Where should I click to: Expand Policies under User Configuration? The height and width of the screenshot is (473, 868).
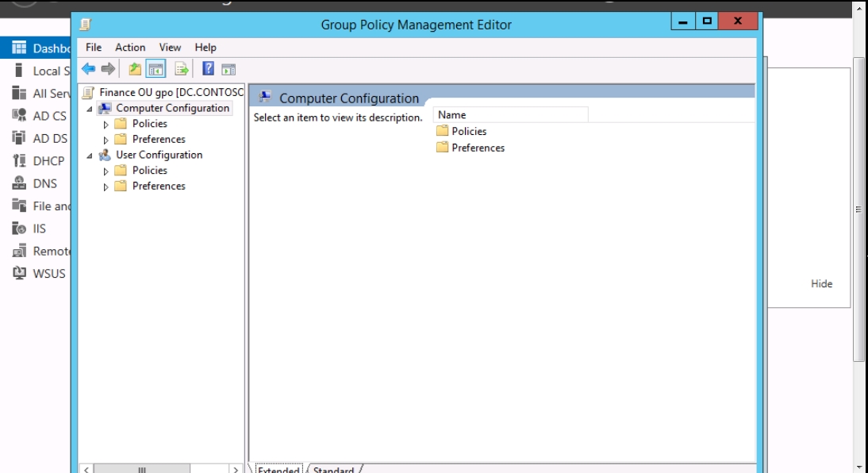[x=106, y=171]
